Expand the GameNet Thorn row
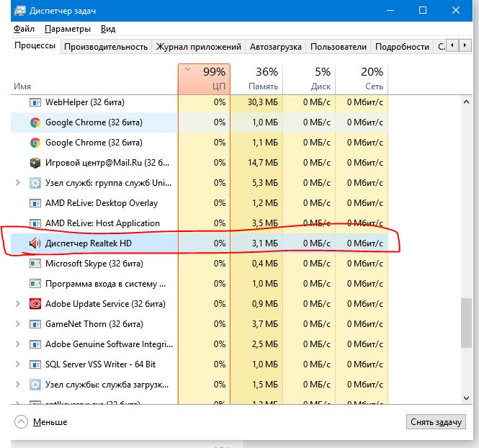Viewport: 479px width, 448px height. 18,323
